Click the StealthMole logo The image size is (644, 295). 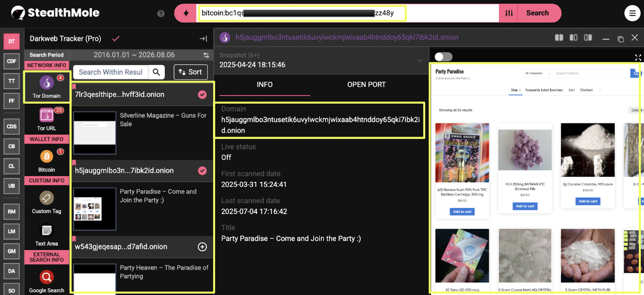(x=55, y=13)
